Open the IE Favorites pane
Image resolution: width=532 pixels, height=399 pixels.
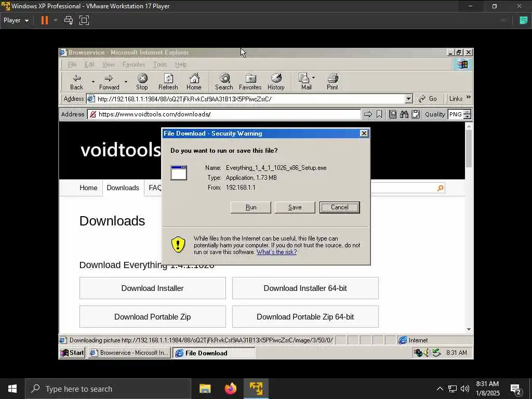tap(250, 82)
